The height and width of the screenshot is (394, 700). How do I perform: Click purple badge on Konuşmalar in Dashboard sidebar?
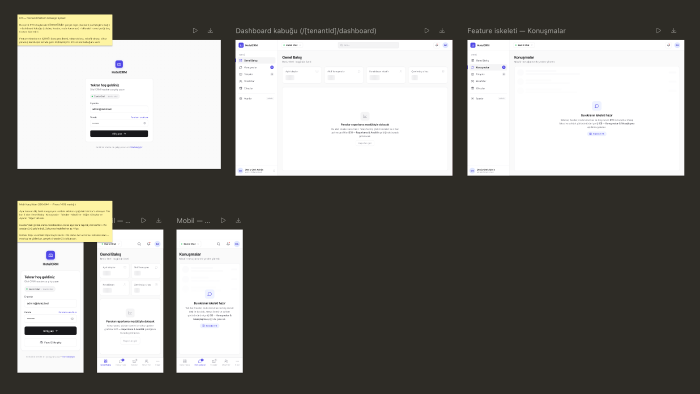point(272,67)
